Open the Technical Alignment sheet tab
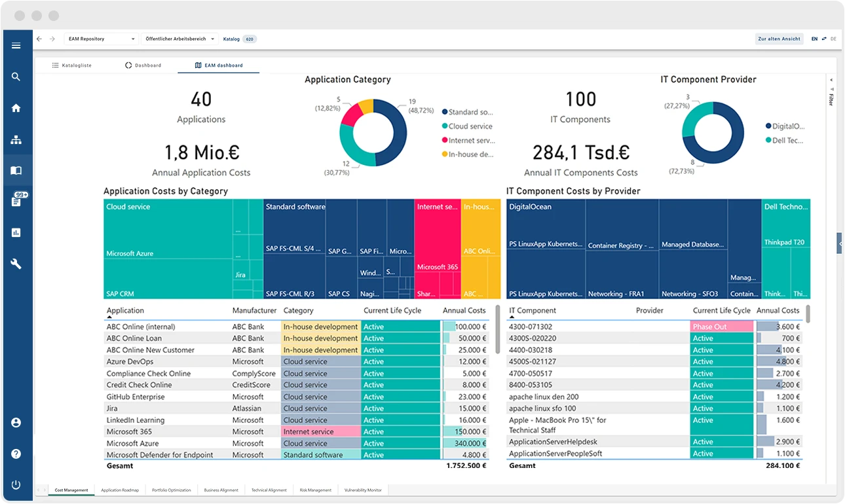This screenshot has height=504, width=845. pyautogui.click(x=269, y=490)
